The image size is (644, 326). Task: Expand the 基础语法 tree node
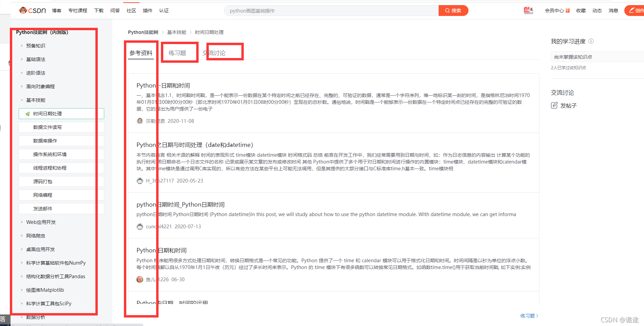[22, 59]
